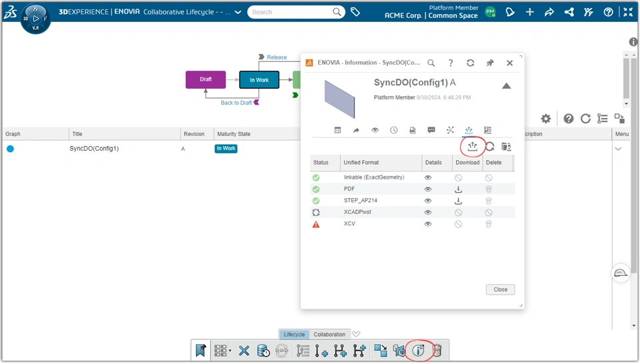The width and height of the screenshot is (640, 364).
Task: Switch to the Lifecycle tab
Action: (294, 335)
